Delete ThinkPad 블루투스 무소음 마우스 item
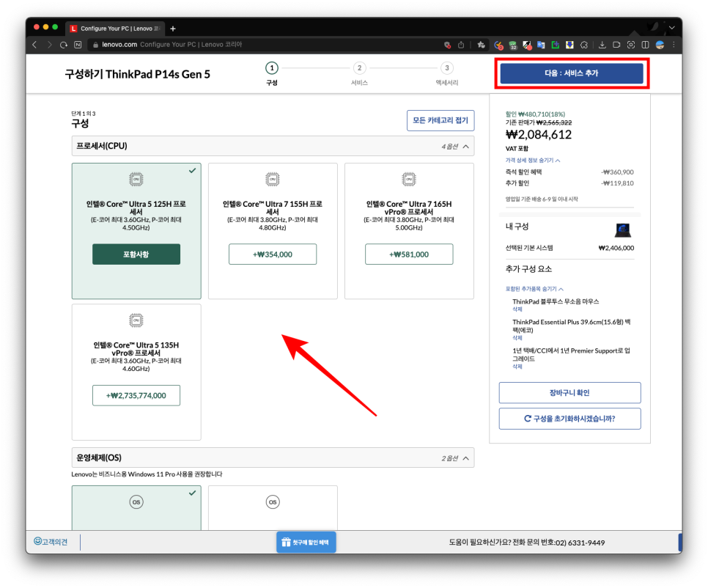This screenshot has height=588, width=708. click(x=517, y=309)
